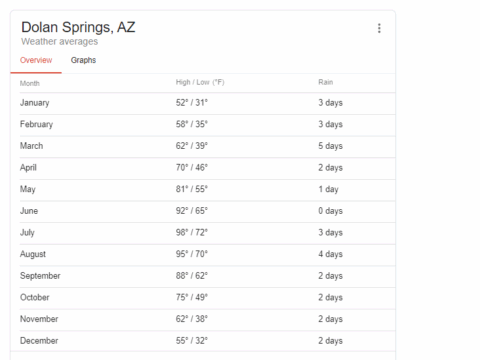Select the January row
Image resolution: width=480 pixels, height=360 pixels.
[x=207, y=103]
